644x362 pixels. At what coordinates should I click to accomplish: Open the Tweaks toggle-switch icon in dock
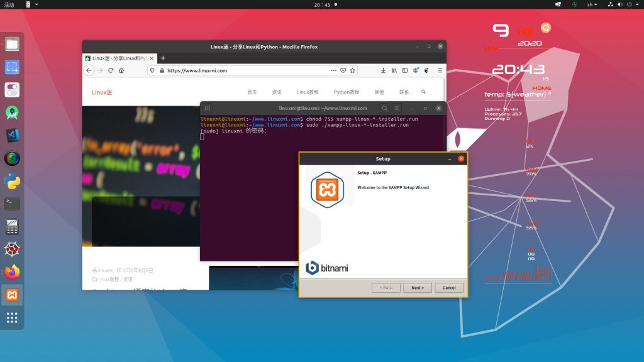[x=12, y=90]
